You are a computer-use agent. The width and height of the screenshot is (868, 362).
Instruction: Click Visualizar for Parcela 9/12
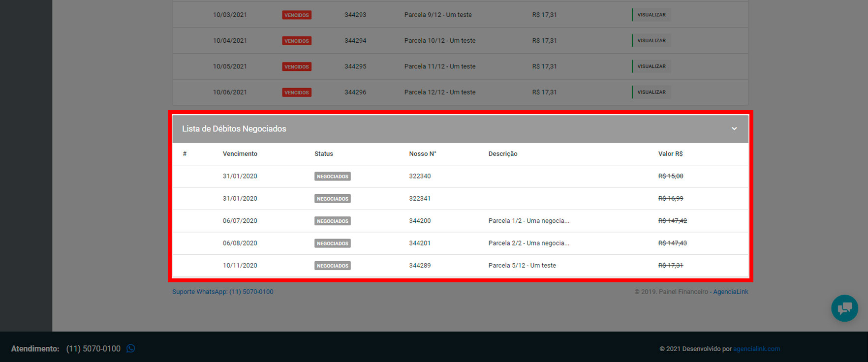pyautogui.click(x=651, y=15)
